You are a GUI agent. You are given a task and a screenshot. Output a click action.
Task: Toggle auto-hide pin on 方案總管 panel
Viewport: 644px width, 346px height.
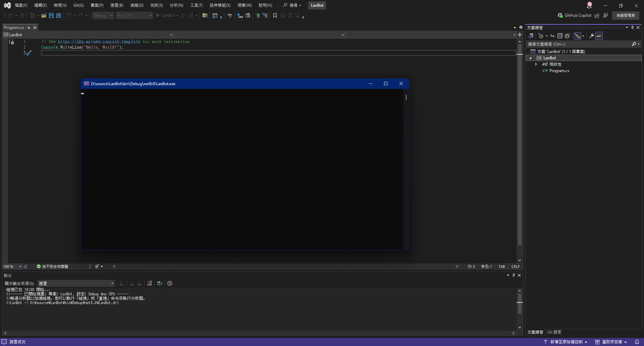click(633, 27)
